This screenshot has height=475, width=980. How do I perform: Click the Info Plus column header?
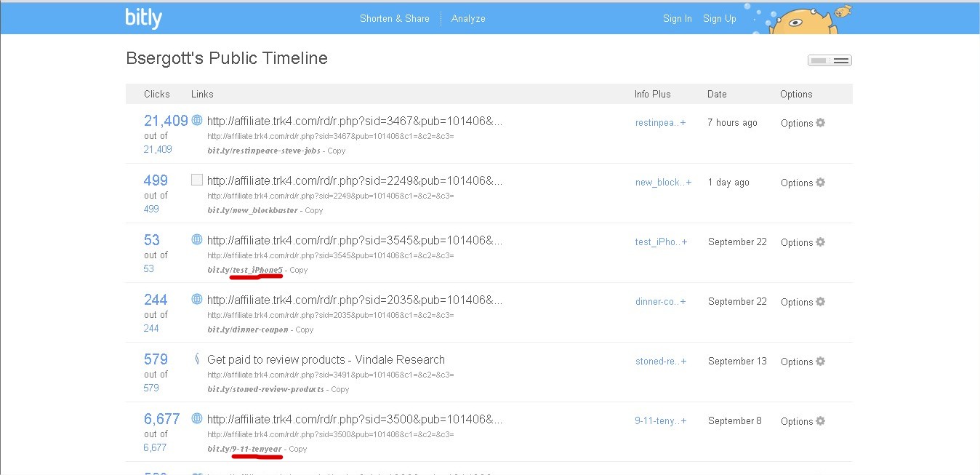(653, 94)
